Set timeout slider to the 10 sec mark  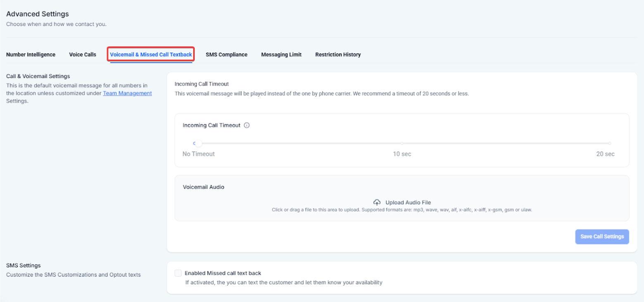pyautogui.click(x=402, y=144)
